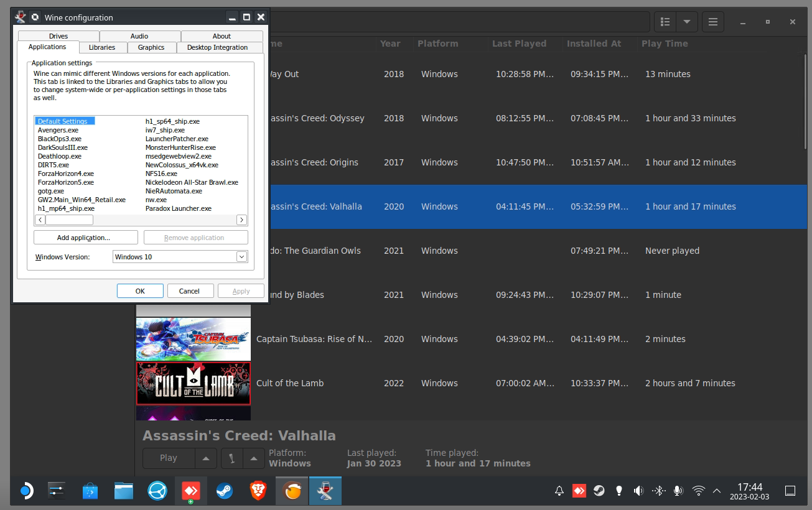Expand hidden system tray icons arrow
This screenshot has height=510, width=812.
click(717, 491)
